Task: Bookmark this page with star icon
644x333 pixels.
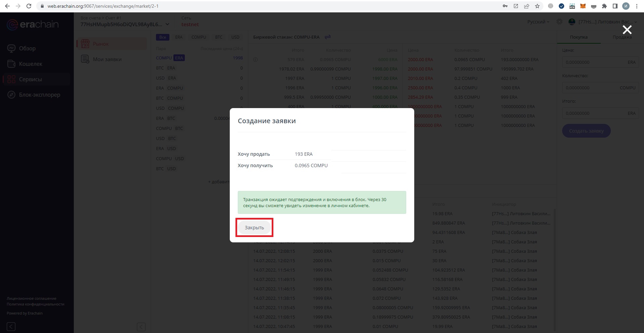Action: [x=537, y=6]
